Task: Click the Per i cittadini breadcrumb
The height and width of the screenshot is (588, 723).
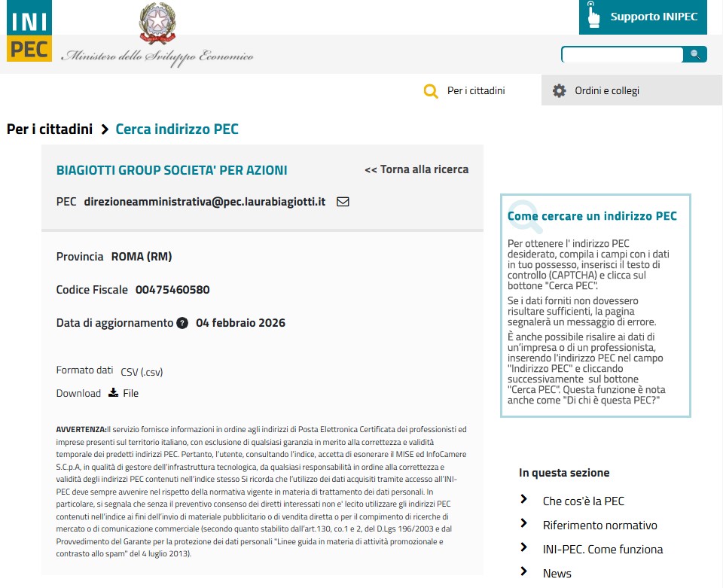Action: point(50,129)
